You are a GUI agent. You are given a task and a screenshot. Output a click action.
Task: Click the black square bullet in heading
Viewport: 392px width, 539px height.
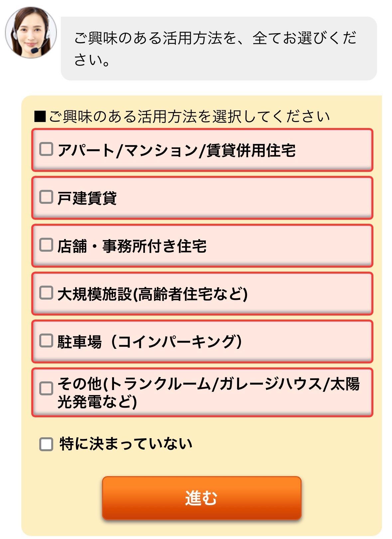coord(40,116)
